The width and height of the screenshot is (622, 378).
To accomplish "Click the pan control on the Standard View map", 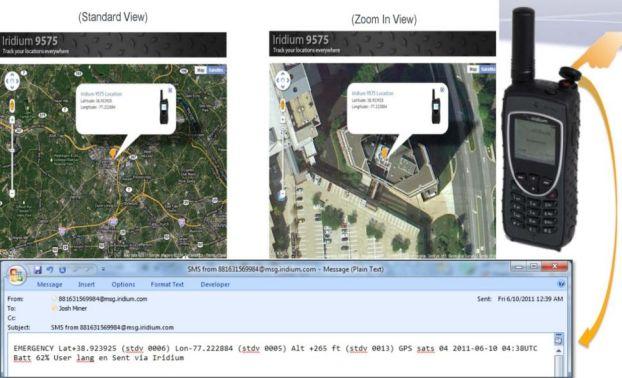I will (12, 81).
